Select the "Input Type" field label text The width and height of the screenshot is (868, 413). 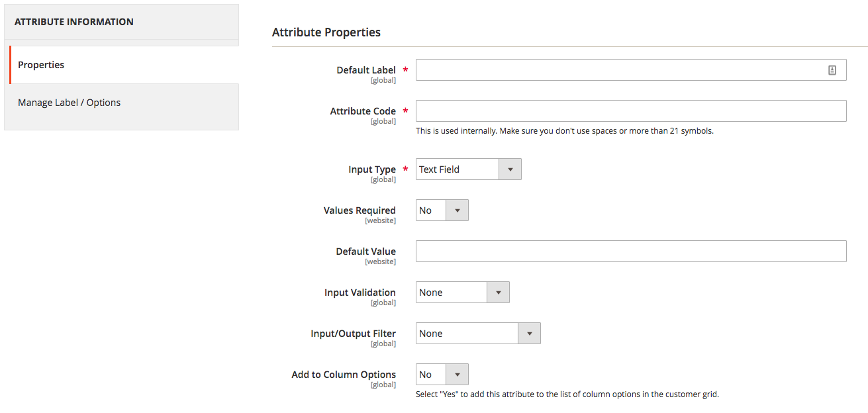tap(372, 169)
